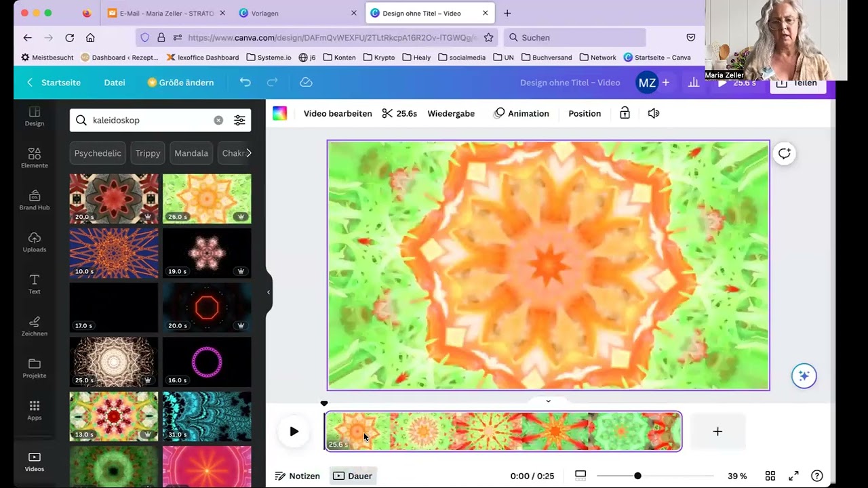Screen dimensions: 868x488
Task: Open search filter settings icon
Action: [x=239, y=120]
